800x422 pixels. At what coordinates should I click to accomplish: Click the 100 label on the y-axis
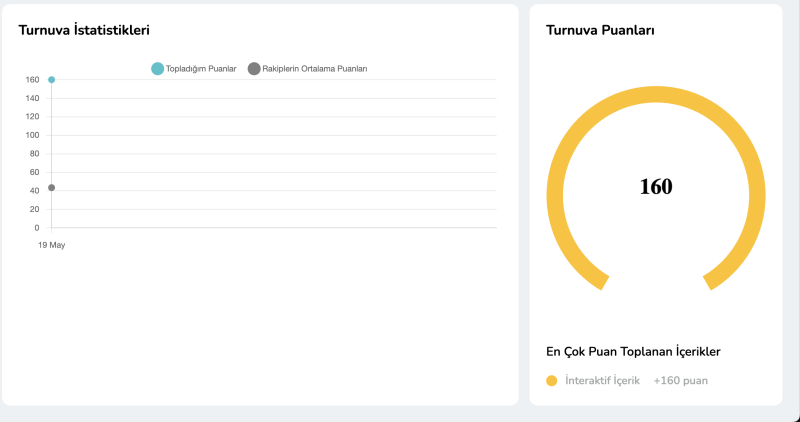point(33,135)
